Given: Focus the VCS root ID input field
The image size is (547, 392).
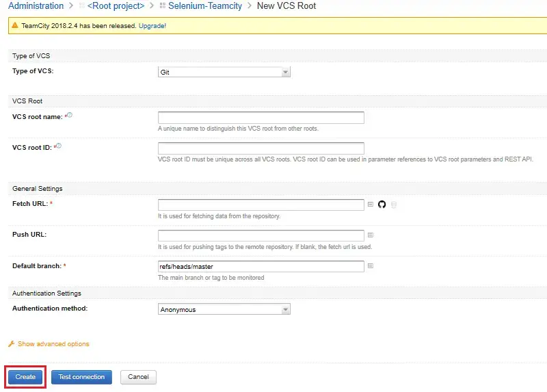Looking at the screenshot, I should pyautogui.click(x=261, y=148).
